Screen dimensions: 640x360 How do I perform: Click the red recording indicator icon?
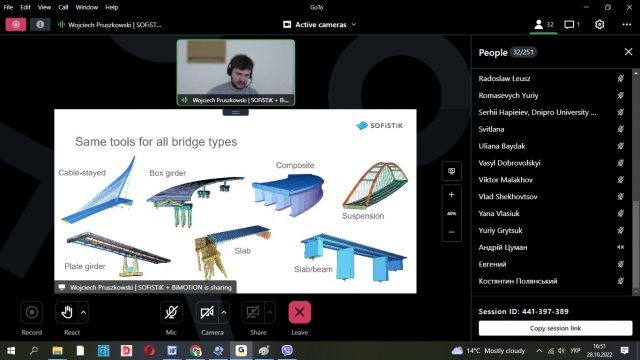[x=16, y=24]
